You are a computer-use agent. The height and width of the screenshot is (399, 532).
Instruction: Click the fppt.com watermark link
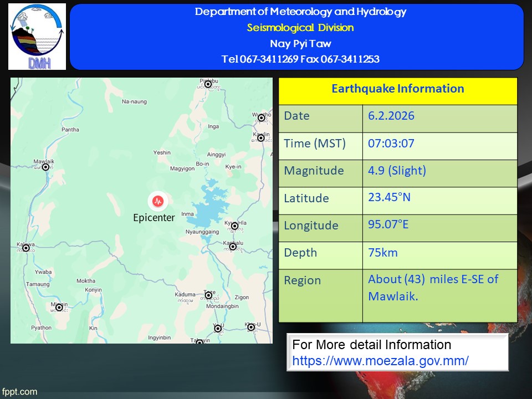(x=19, y=392)
